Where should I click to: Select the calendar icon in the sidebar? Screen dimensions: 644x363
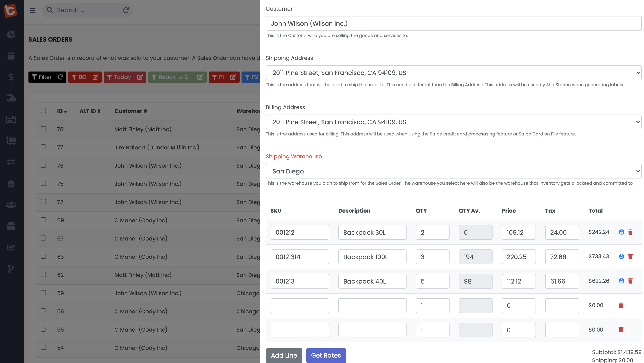tap(11, 56)
